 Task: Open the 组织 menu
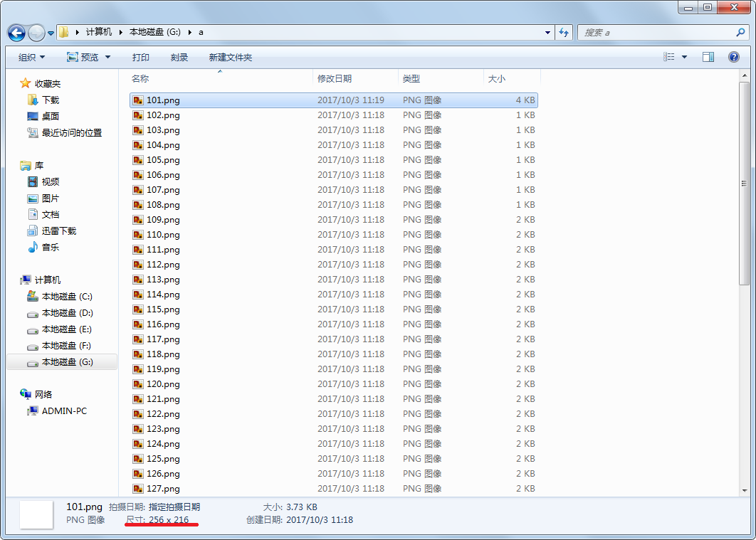point(32,58)
